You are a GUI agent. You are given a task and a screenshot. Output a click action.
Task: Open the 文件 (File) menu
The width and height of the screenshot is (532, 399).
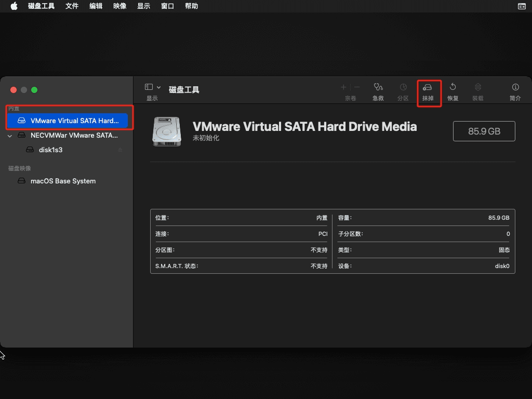click(72, 6)
